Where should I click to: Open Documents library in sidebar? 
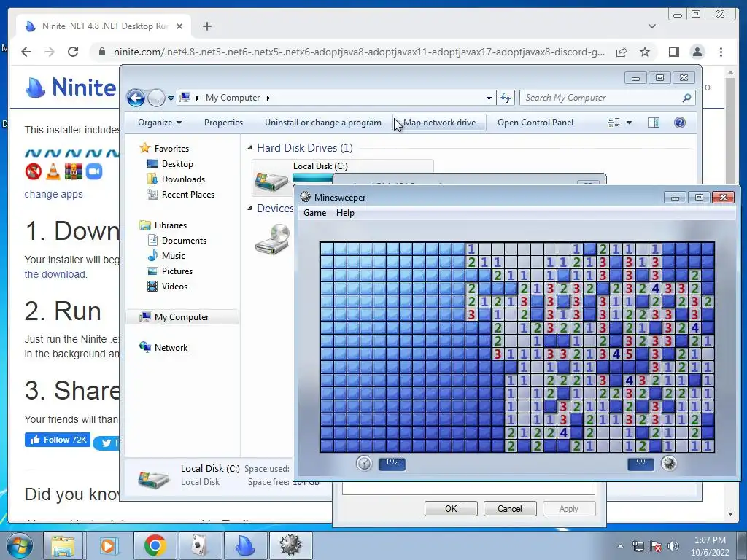click(x=184, y=241)
